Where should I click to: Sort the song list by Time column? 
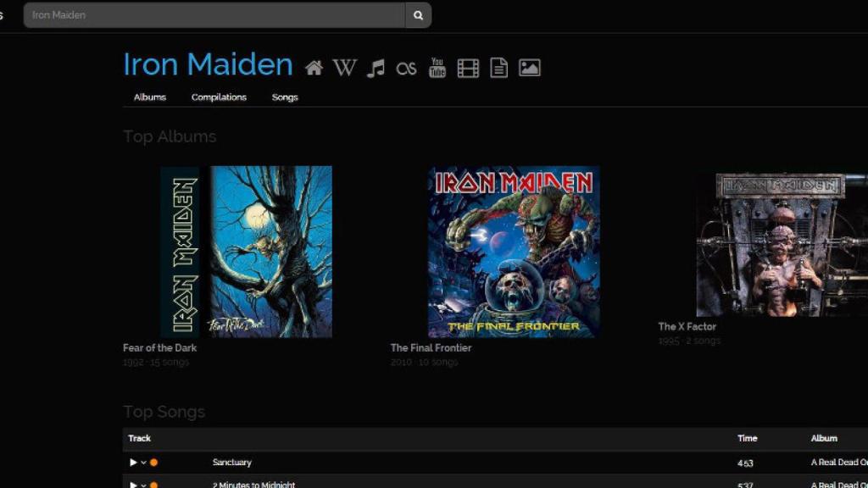coord(747,438)
